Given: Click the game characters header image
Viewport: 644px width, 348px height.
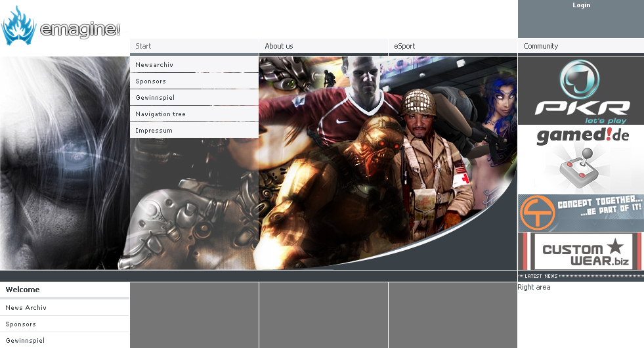Looking at the screenshot, I should tap(388, 163).
